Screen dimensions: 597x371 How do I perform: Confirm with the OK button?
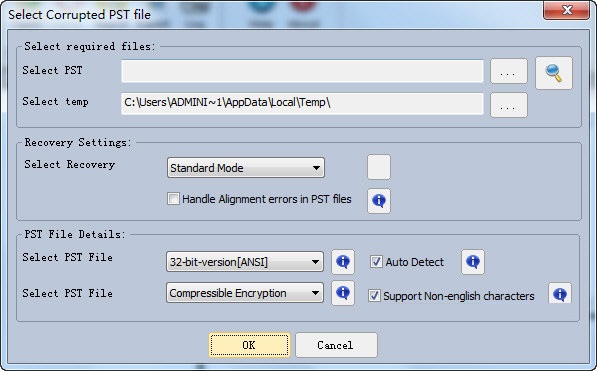249,345
